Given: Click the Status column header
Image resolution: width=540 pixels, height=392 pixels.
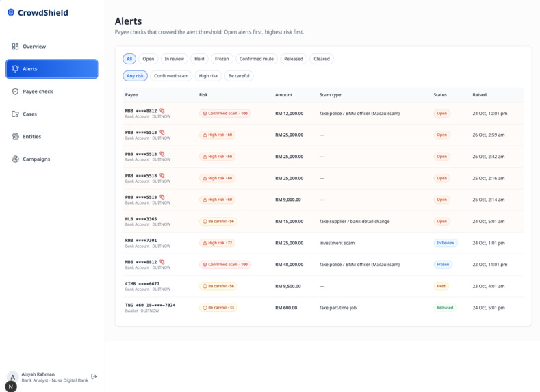Looking at the screenshot, I should (x=440, y=95).
